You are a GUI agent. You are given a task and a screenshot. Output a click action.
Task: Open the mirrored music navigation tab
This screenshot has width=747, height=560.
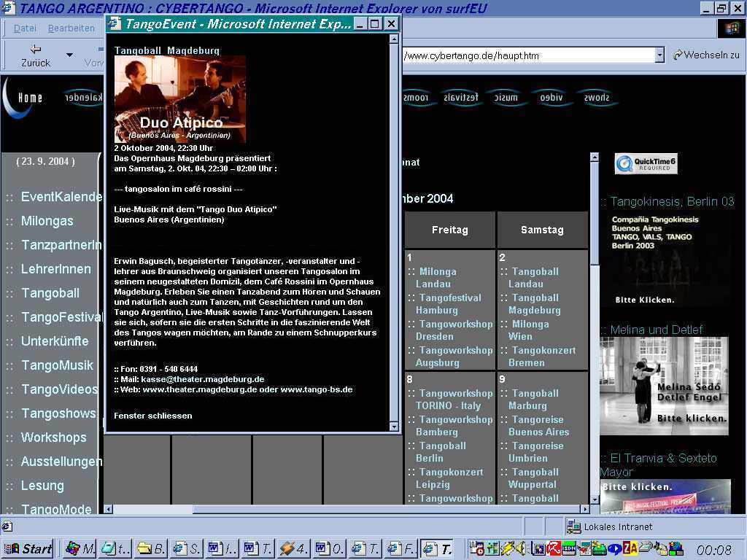pyautogui.click(x=506, y=98)
